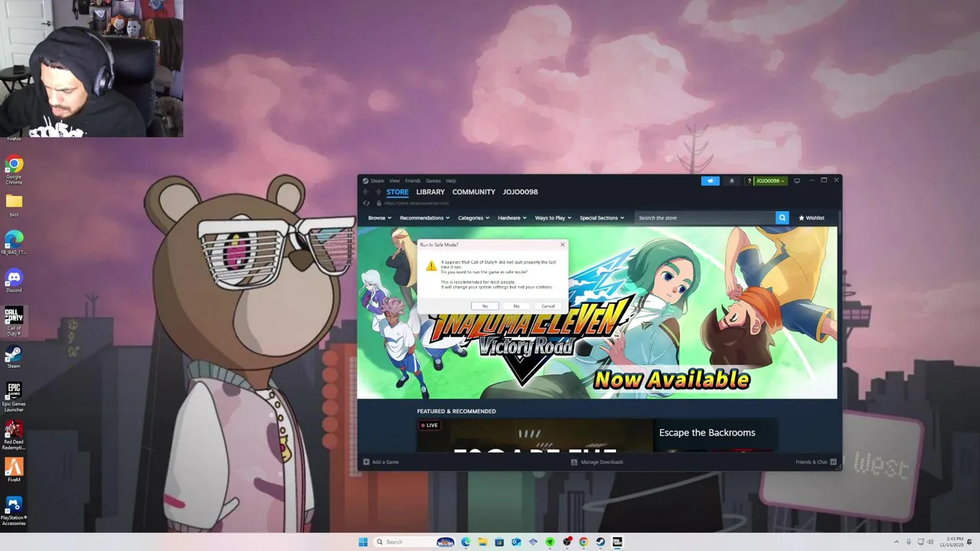Open Steam notifications bell

[x=731, y=181]
